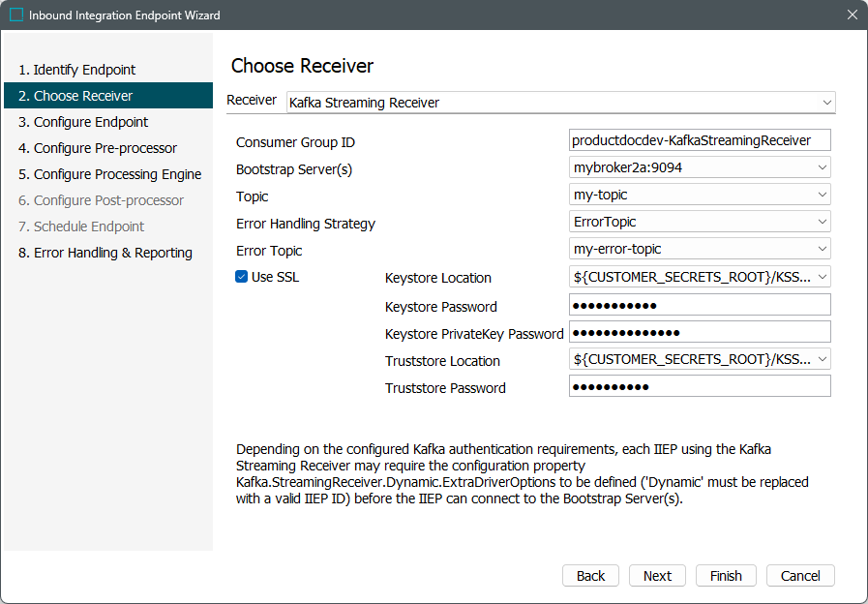868x604 pixels.
Task: Click the Finish button
Action: click(x=726, y=576)
